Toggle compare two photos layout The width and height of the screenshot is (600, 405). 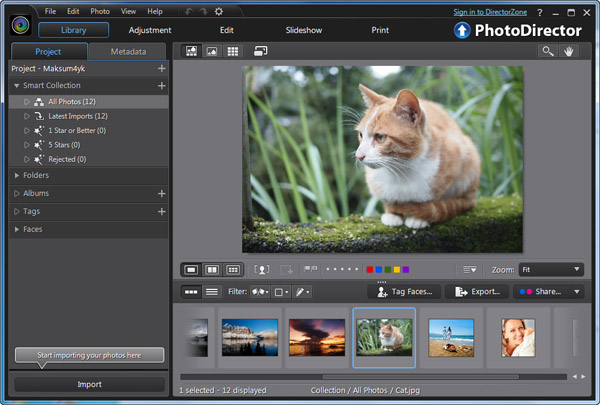tap(212, 269)
